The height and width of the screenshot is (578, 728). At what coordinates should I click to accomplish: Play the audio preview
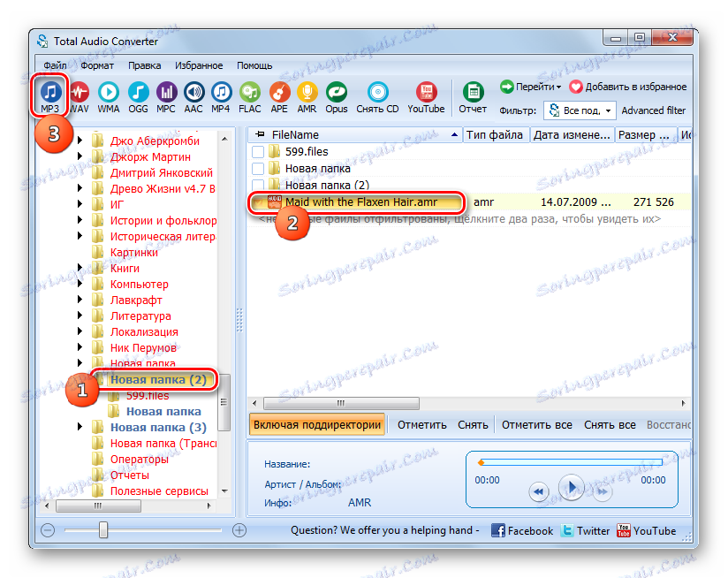[571, 488]
